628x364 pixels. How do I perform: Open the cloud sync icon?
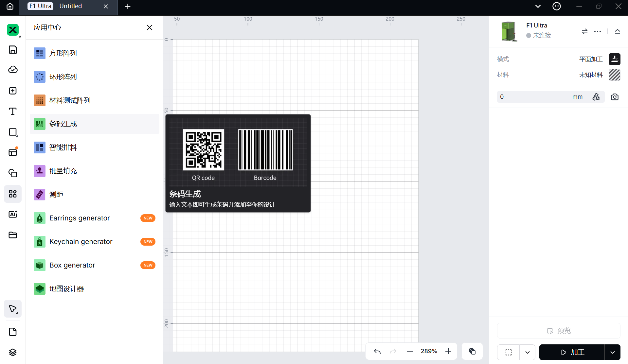(x=13, y=69)
